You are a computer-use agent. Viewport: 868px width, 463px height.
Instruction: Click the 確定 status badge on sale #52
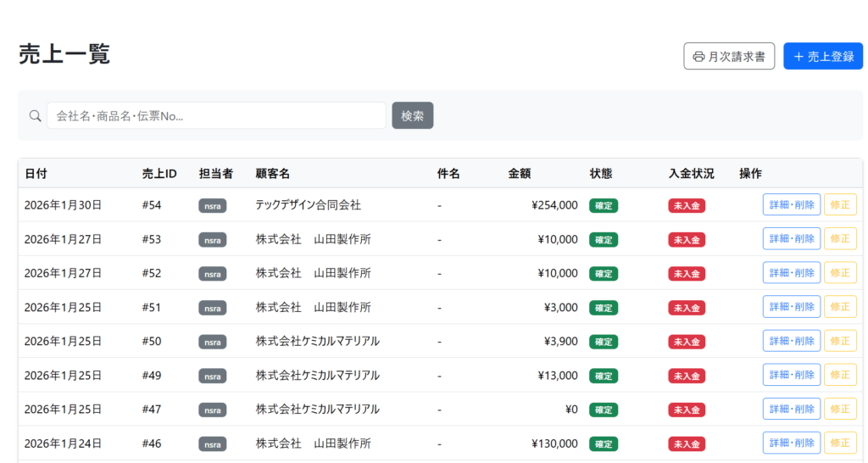point(604,274)
